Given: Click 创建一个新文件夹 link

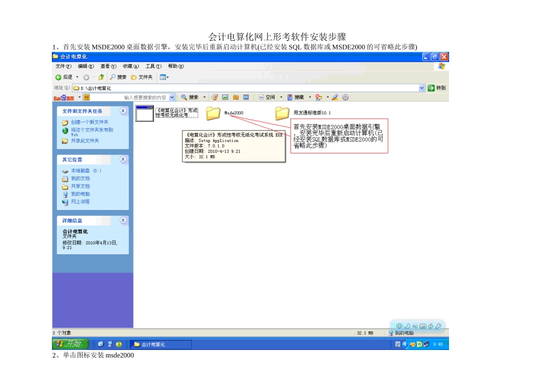Looking at the screenshot, I should point(89,123).
